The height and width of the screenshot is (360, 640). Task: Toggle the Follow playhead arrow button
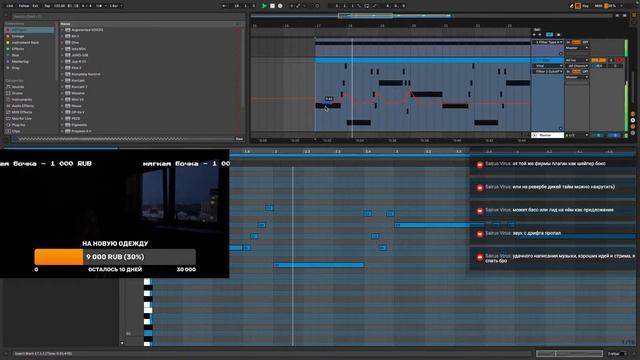coord(224,6)
